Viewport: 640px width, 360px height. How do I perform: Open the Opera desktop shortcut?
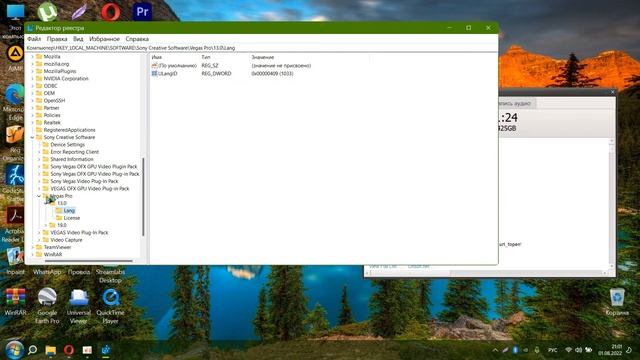pyautogui.click(x=111, y=11)
